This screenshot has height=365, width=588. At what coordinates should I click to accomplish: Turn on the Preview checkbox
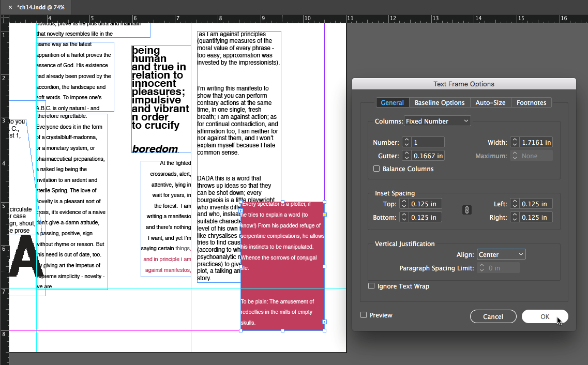point(364,315)
